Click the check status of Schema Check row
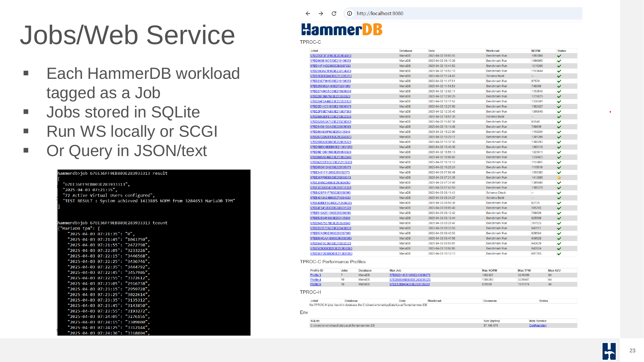The height and width of the screenshot is (362, 644). tap(559, 193)
